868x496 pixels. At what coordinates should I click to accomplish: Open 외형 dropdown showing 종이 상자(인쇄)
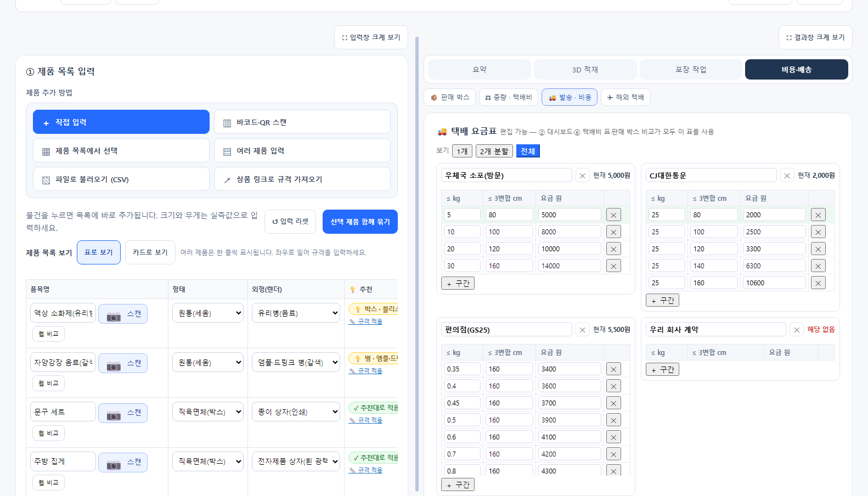(x=296, y=412)
